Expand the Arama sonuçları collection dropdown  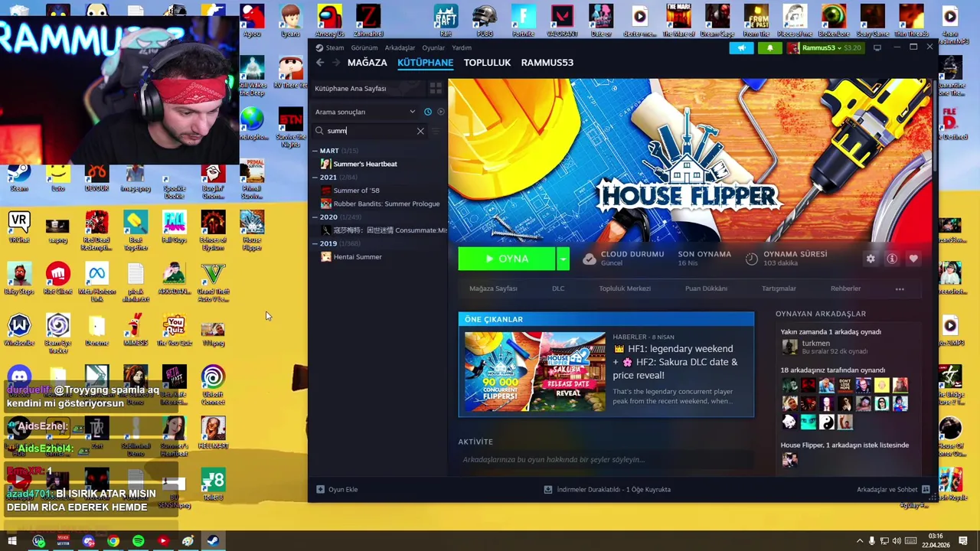pos(412,112)
